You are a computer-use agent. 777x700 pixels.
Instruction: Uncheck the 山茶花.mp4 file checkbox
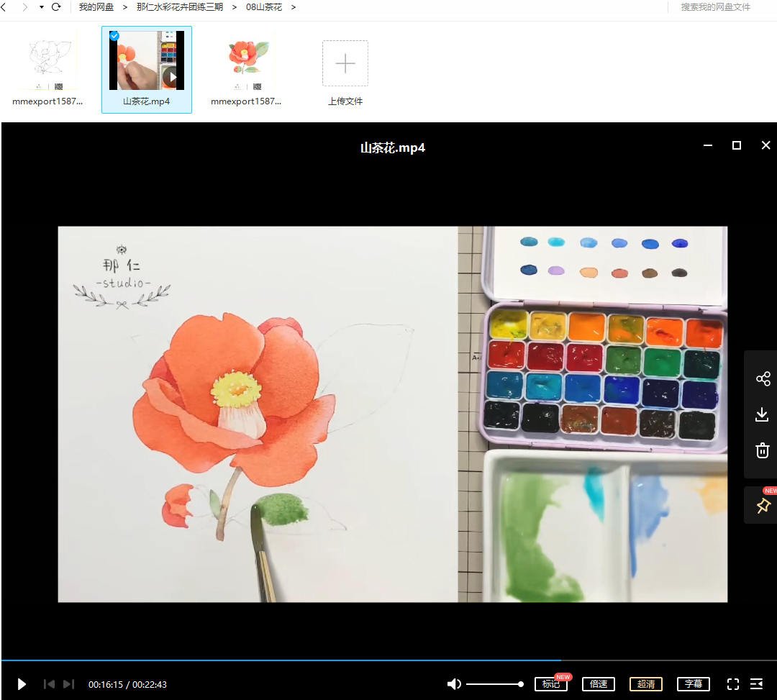[114, 36]
